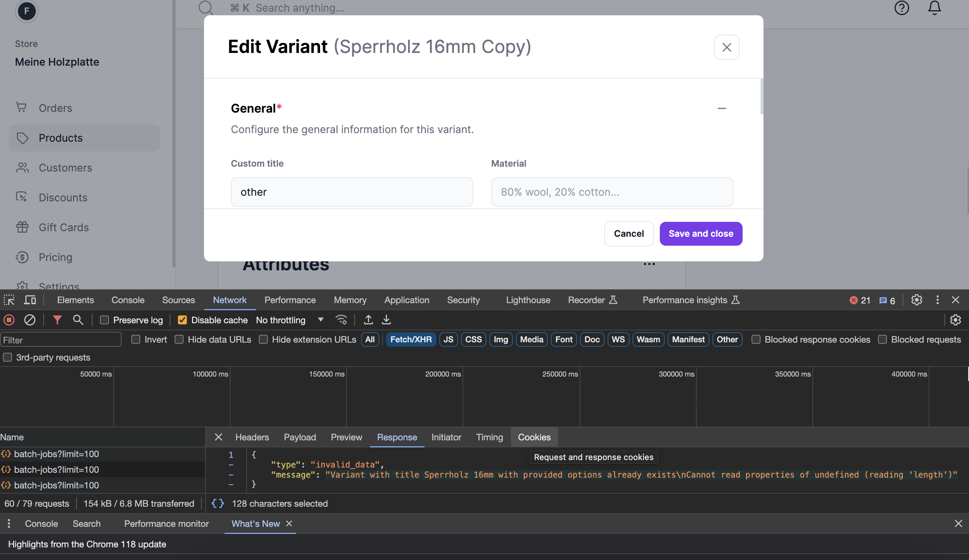The image size is (969, 560).
Task: Import HAR file via upload icon
Action: tap(368, 320)
